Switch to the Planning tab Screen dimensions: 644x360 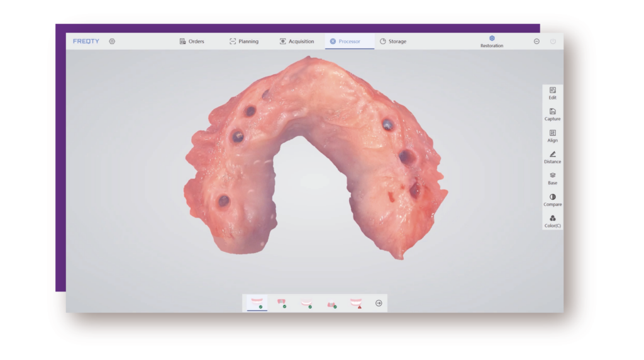(x=244, y=41)
